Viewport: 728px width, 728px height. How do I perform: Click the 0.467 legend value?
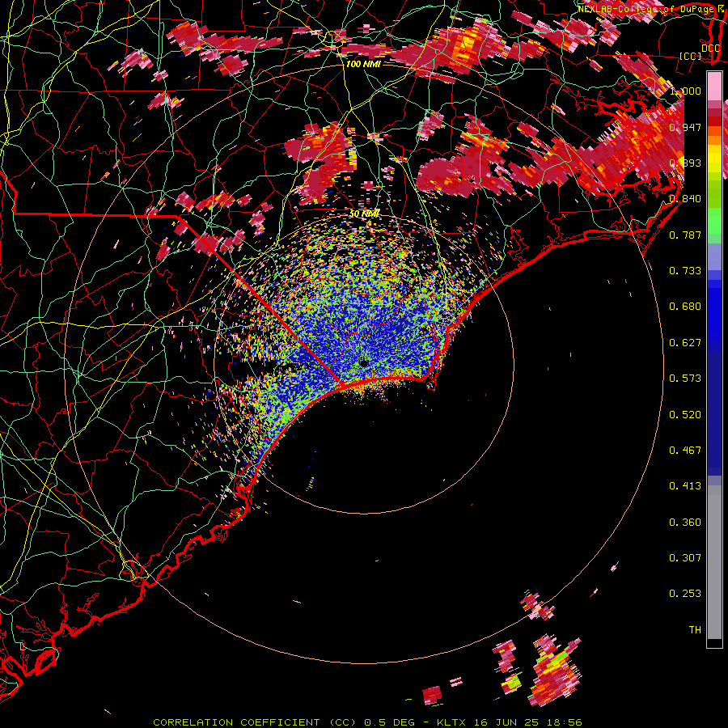[685, 451]
